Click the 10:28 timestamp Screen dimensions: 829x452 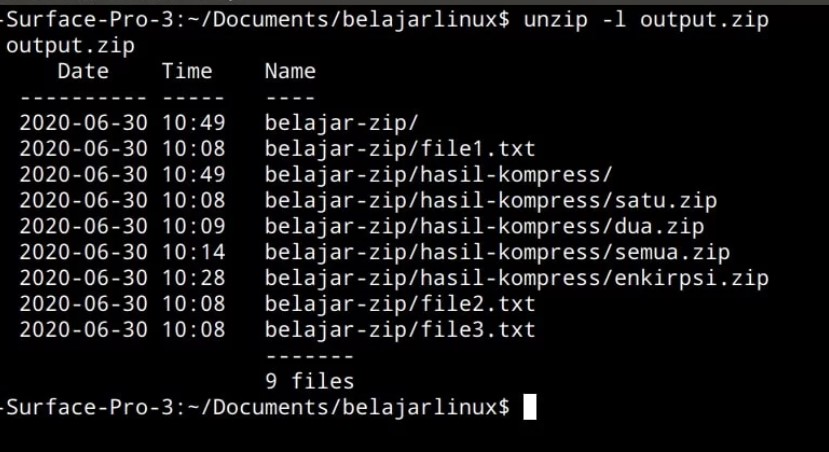(193, 278)
